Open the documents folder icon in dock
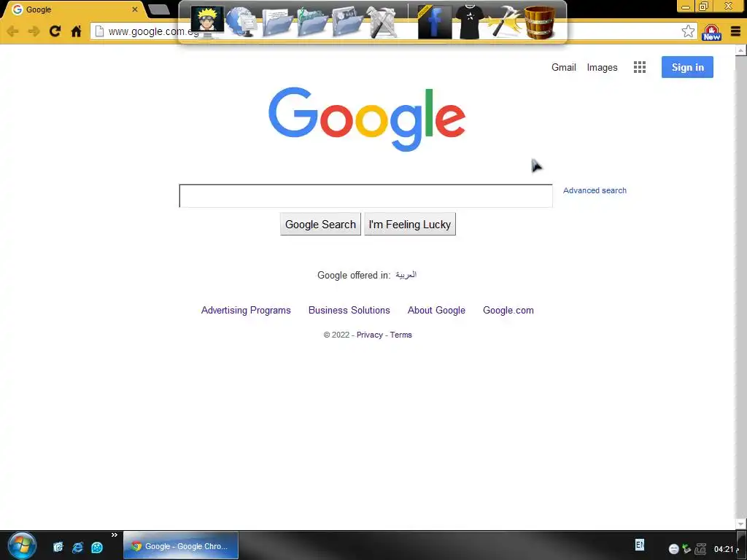 (276, 23)
